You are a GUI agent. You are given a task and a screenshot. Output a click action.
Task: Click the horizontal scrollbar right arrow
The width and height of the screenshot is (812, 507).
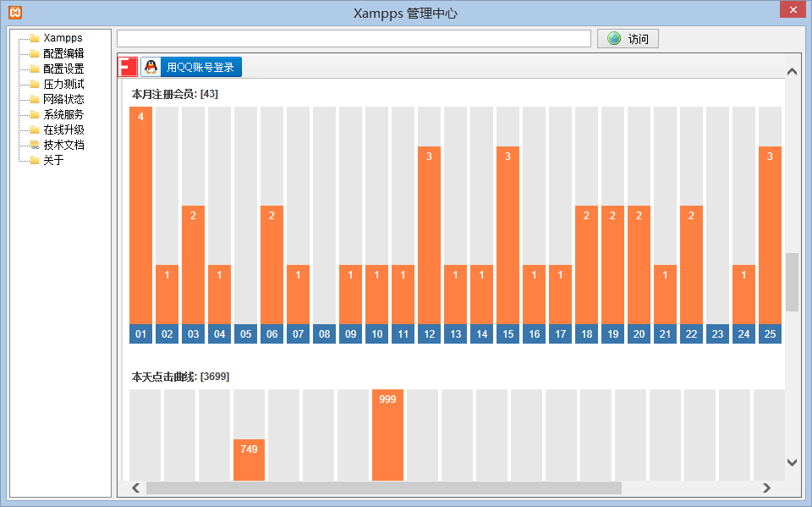(x=766, y=488)
